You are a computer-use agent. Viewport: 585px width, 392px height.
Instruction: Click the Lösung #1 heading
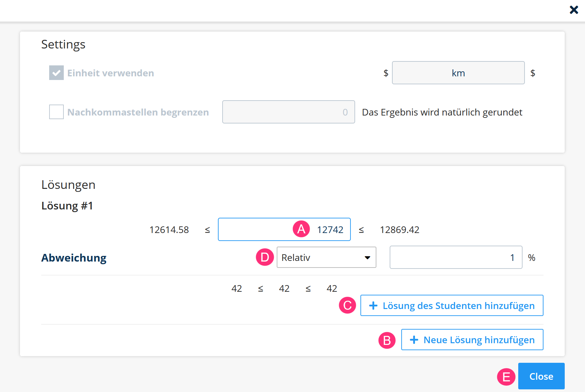click(67, 206)
